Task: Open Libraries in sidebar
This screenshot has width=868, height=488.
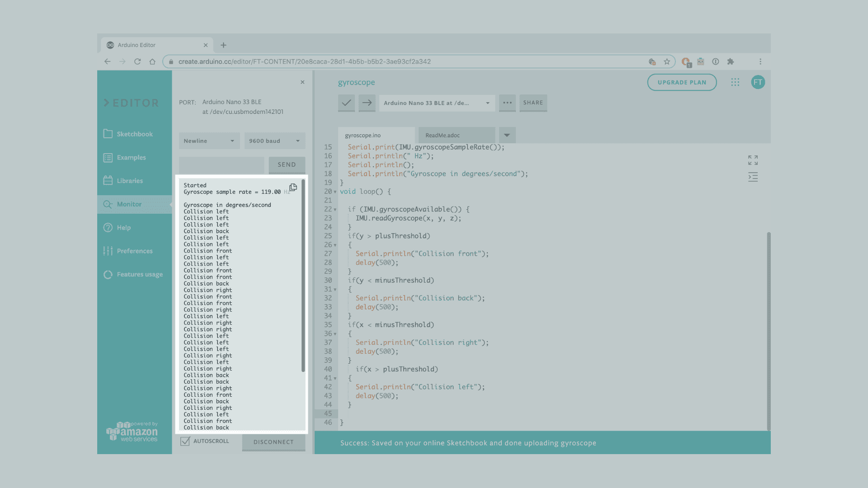Action: pos(129,181)
